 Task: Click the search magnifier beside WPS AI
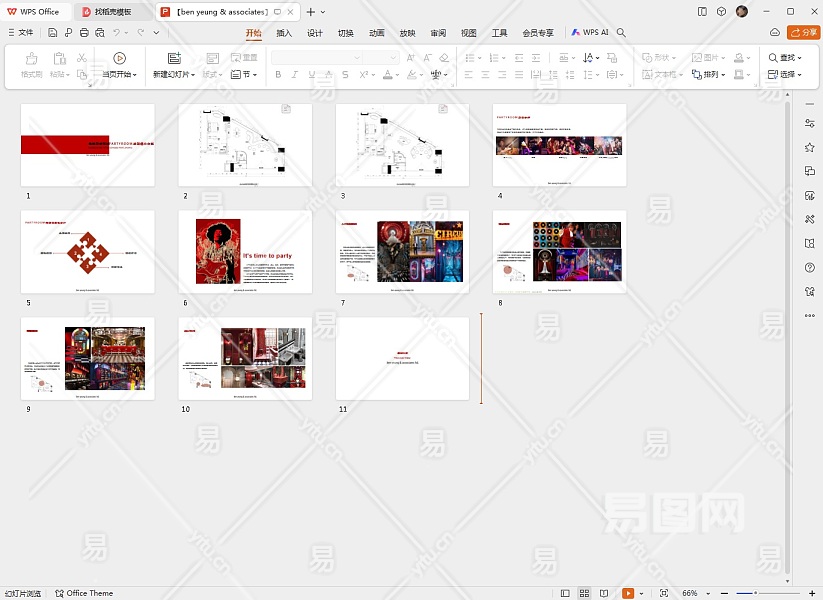pos(621,33)
